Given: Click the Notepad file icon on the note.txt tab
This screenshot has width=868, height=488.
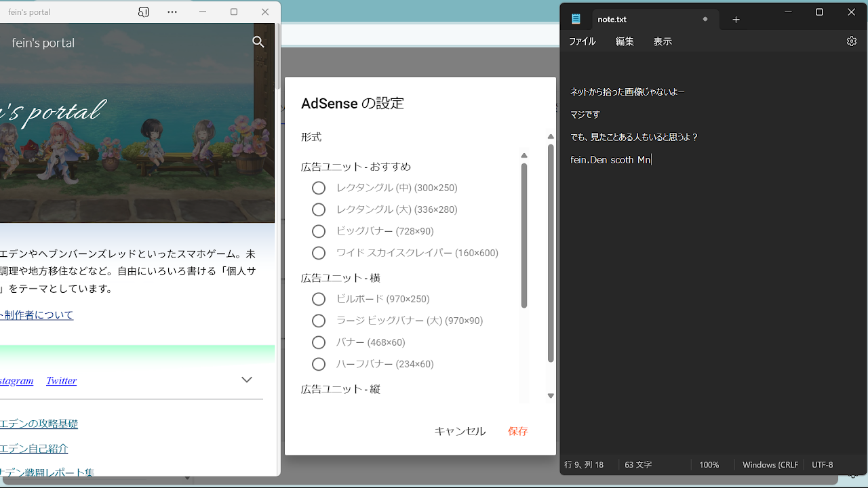Looking at the screenshot, I should (x=576, y=20).
